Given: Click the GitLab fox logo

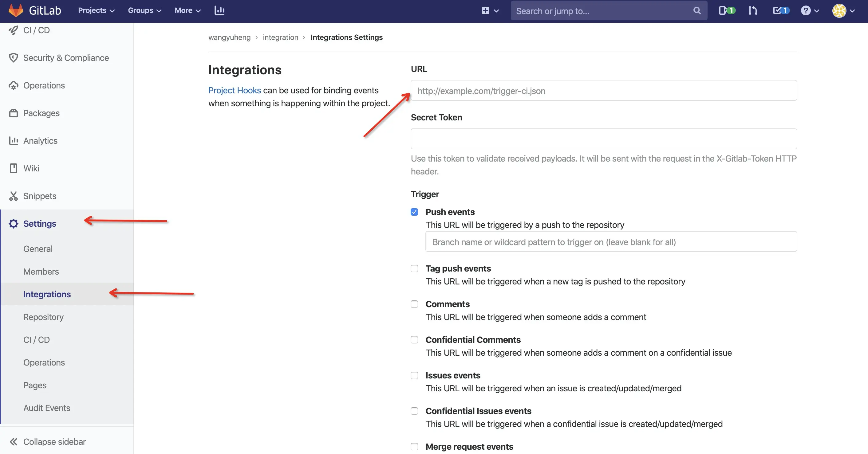Looking at the screenshot, I should click(x=16, y=10).
